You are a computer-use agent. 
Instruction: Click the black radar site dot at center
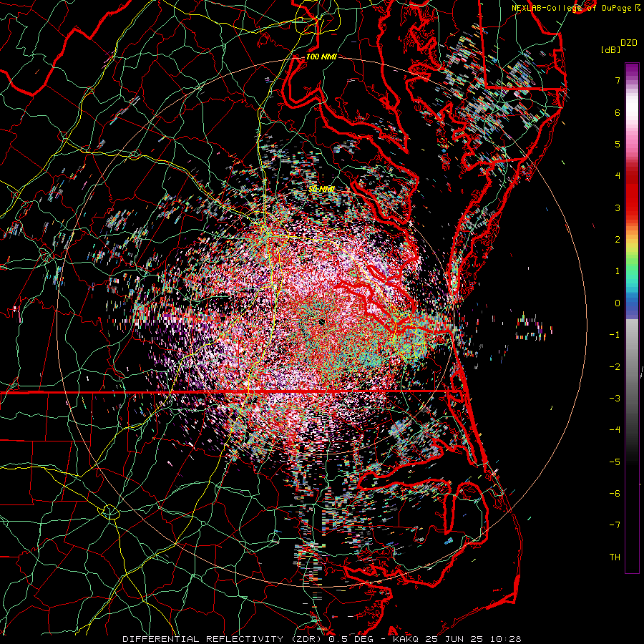321,322
